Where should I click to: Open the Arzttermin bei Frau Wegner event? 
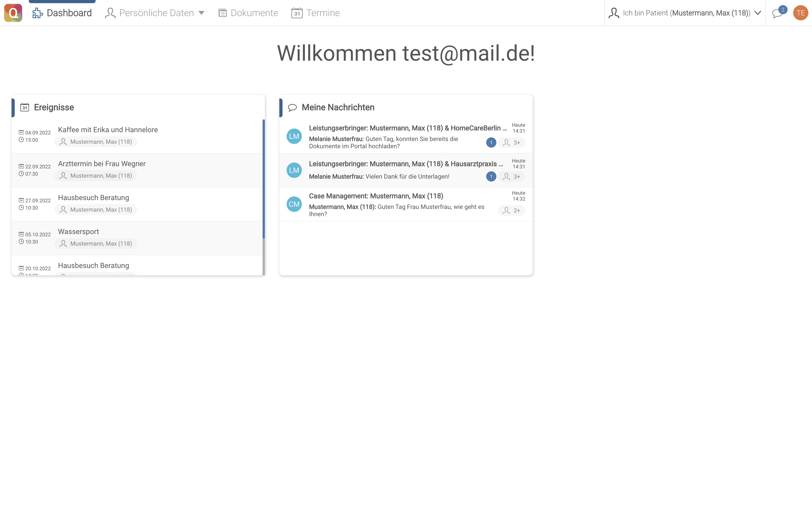[102, 164]
